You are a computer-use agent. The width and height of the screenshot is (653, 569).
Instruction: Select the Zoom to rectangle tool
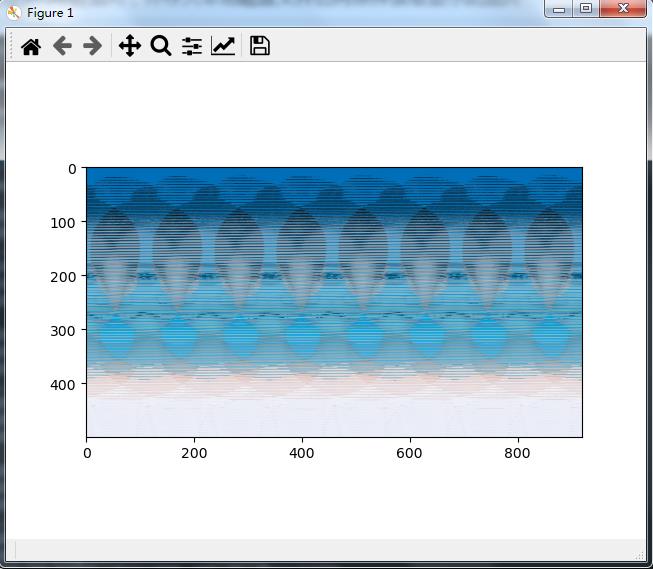[x=161, y=46]
